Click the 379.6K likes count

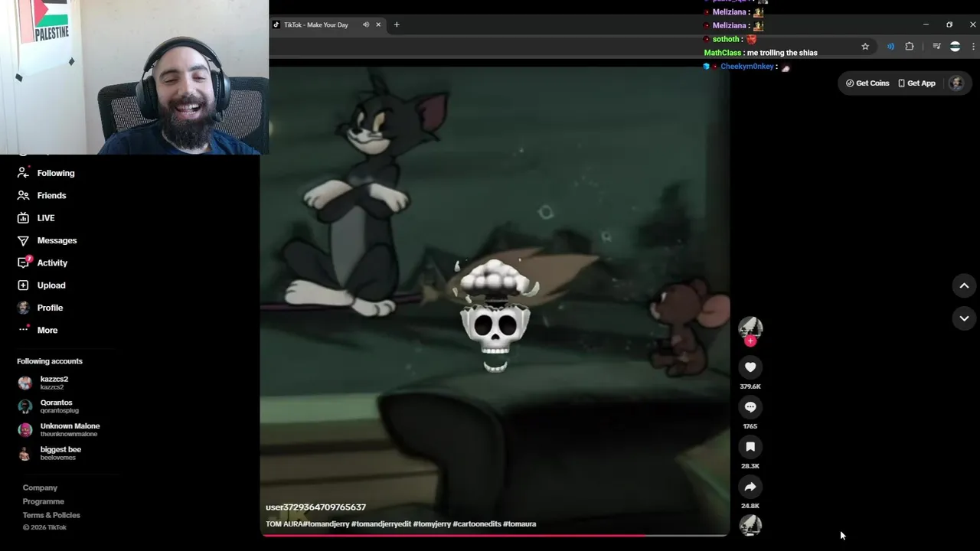pyautogui.click(x=750, y=386)
